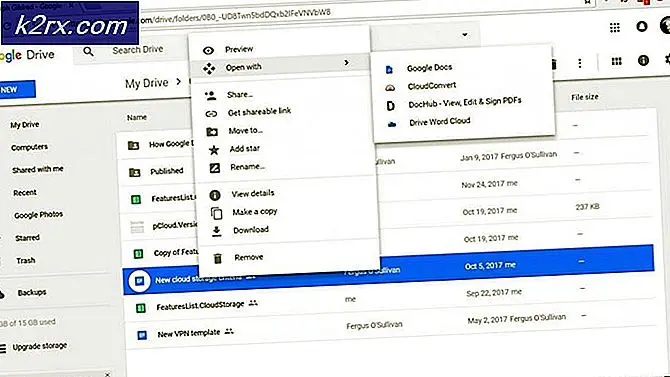The height and width of the screenshot is (377, 670).
Task: Expand the search options dropdown arrow
Action: coord(465,35)
